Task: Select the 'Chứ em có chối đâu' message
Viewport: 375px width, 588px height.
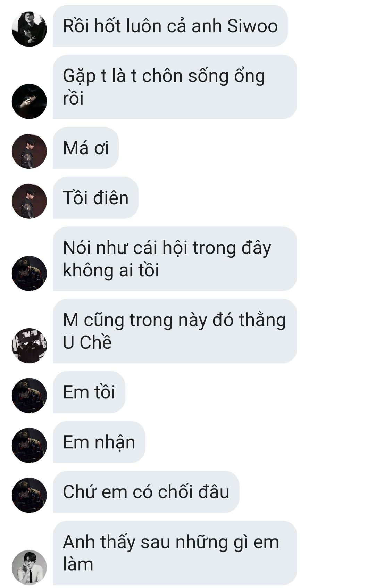Action: coord(146,492)
